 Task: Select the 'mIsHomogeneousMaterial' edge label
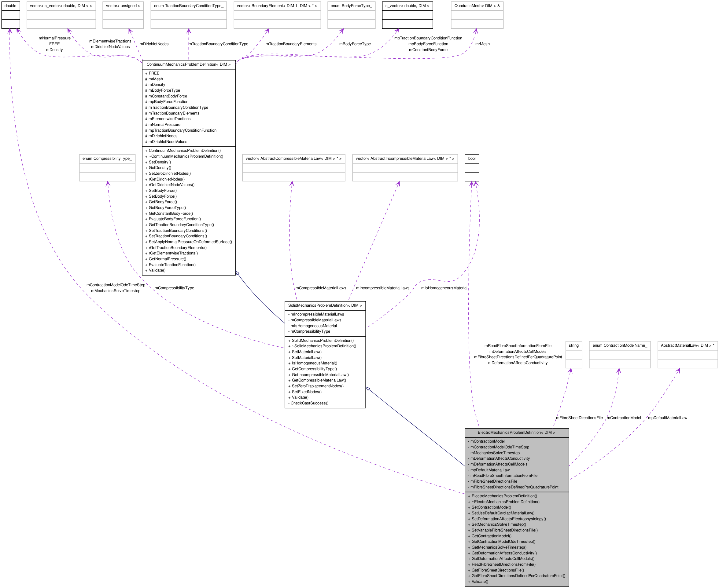click(444, 288)
